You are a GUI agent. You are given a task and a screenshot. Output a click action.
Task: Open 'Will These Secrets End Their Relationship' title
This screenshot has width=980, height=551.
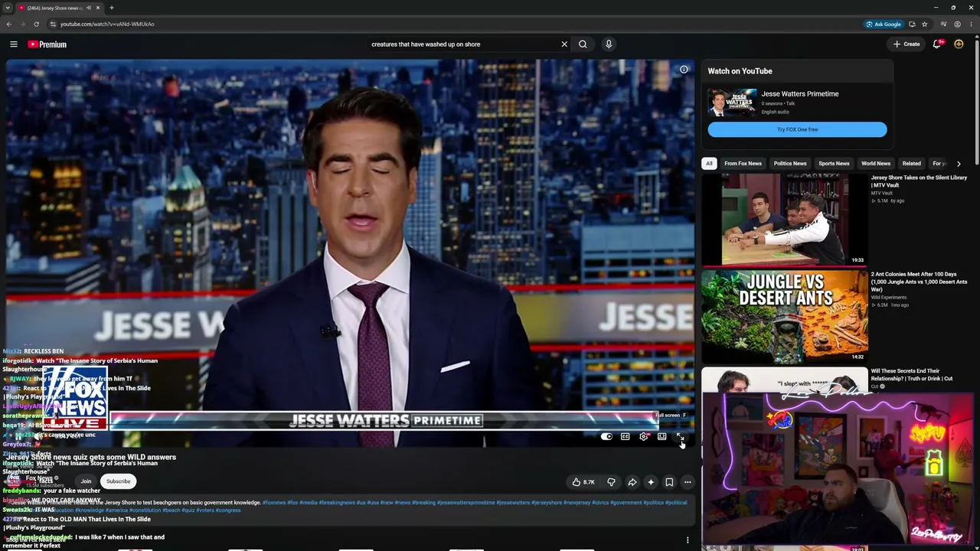click(x=912, y=375)
